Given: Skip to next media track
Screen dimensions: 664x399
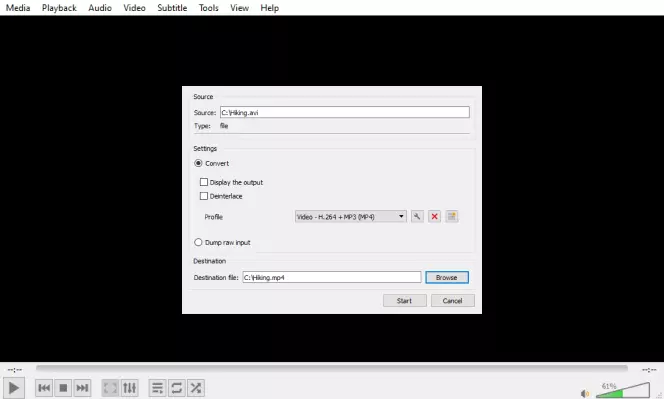Looking at the screenshot, I should [x=82, y=388].
